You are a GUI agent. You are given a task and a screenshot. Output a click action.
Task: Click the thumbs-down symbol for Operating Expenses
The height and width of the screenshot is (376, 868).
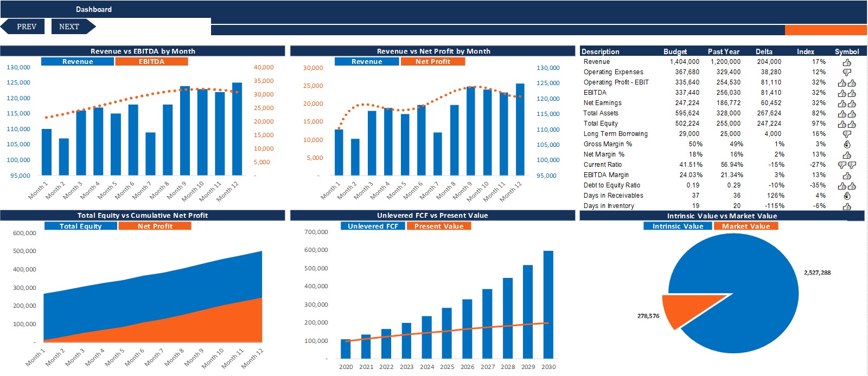[847, 73]
